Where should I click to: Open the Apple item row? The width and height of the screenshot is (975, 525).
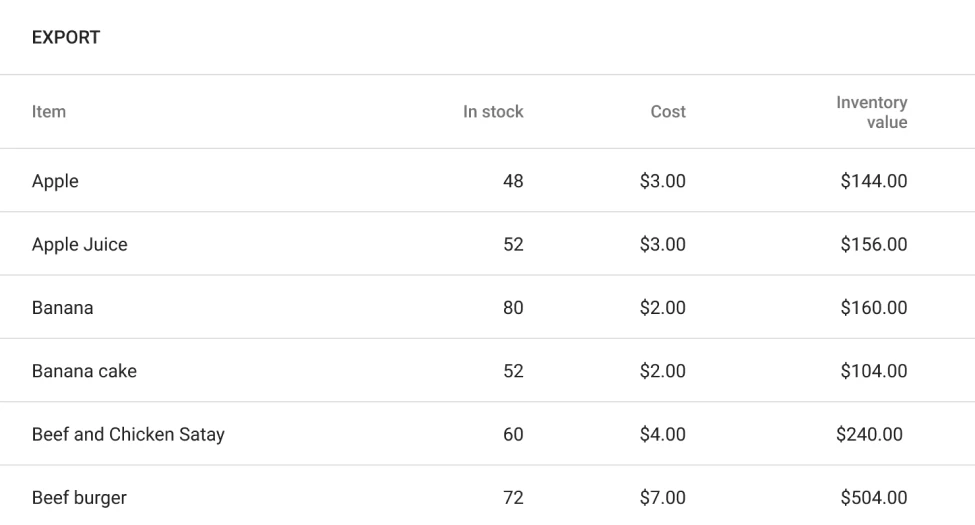[55, 181]
